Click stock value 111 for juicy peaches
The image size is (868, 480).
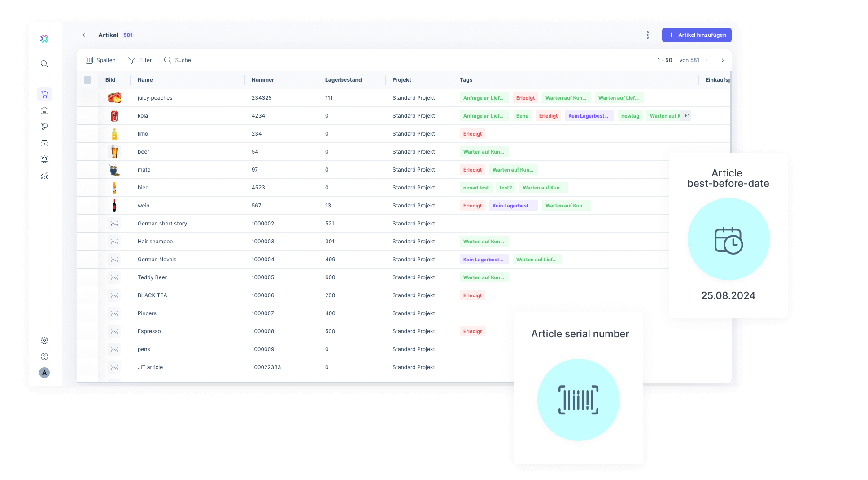tap(329, 98)
